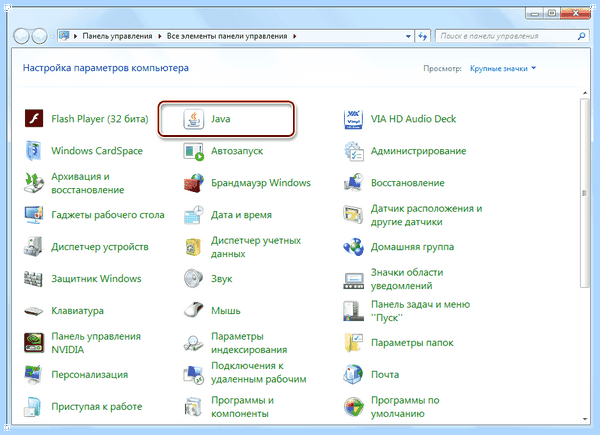Open the Windows CardSpace link text

point(97,151)
